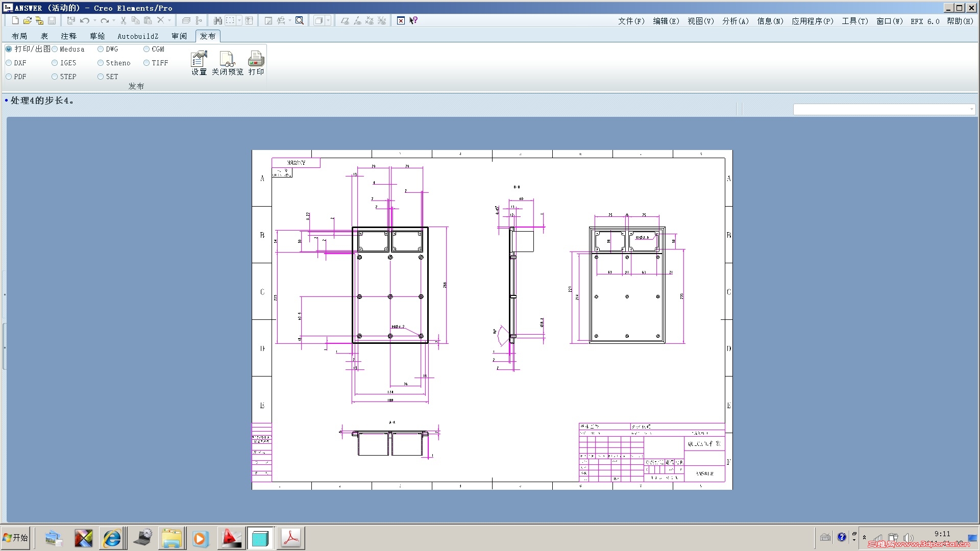Switch to the 注释 ribbon tab
The image size is (980, 551).
68,36
